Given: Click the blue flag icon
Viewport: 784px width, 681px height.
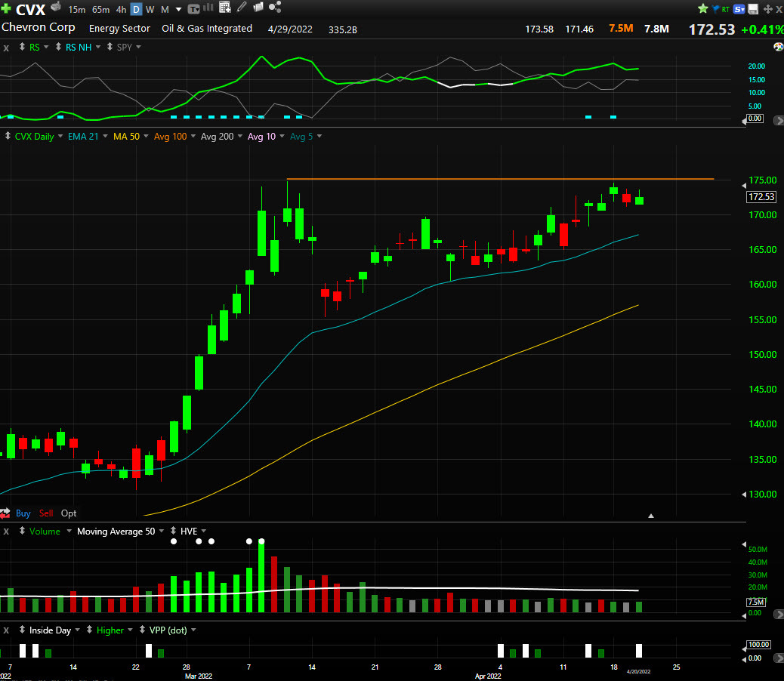Looking at the screenshot, I should pos(715,8).
